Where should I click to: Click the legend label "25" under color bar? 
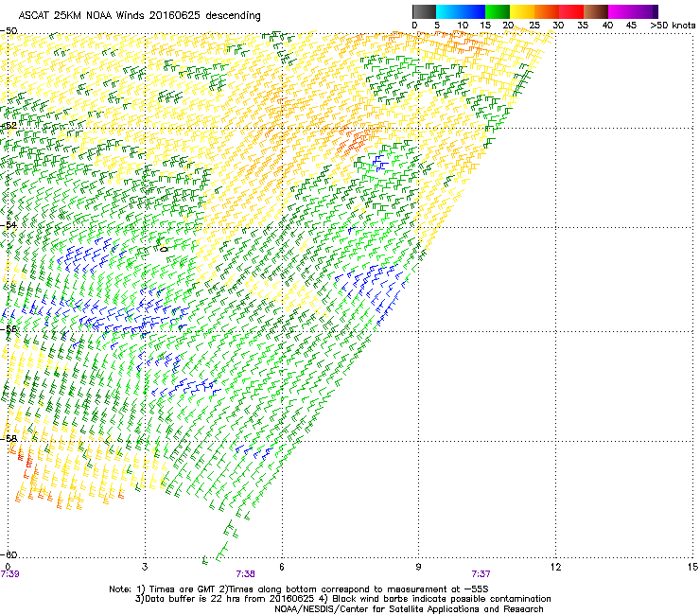[534, 26]
